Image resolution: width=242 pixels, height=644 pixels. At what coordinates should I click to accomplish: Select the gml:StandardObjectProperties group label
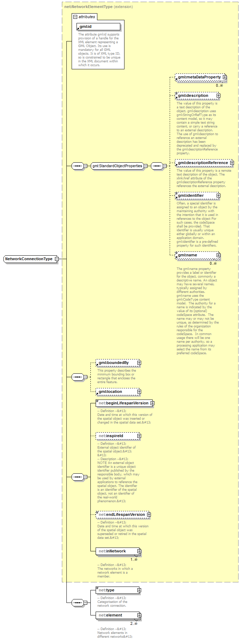[117, 166]
